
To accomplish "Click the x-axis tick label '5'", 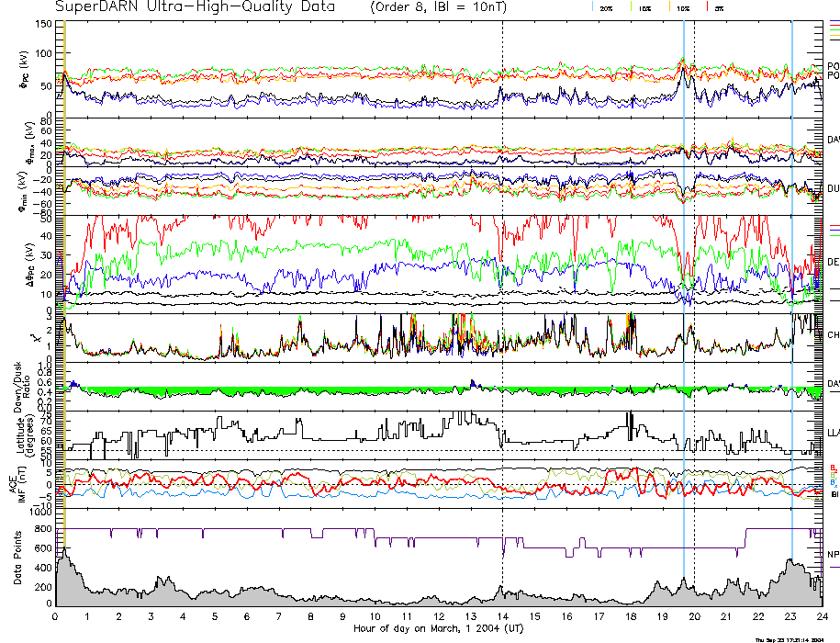I will pyautogui.click(x=215, y=616).
